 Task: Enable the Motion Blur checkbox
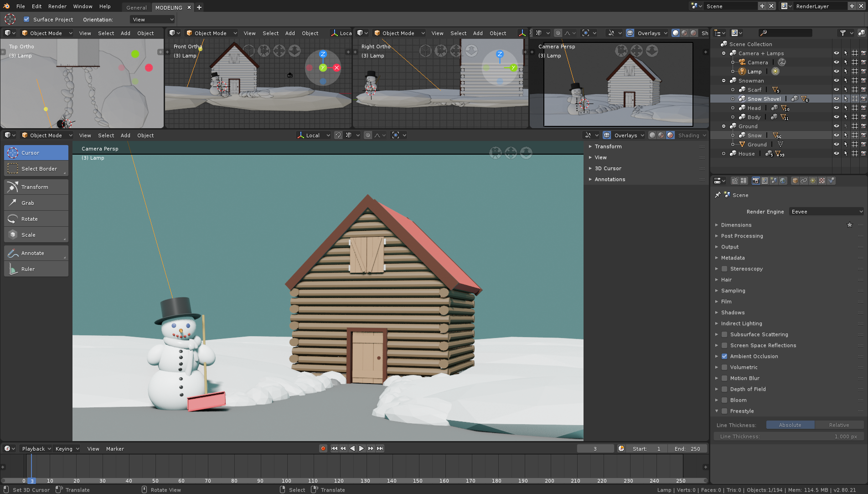coord(724,378)
